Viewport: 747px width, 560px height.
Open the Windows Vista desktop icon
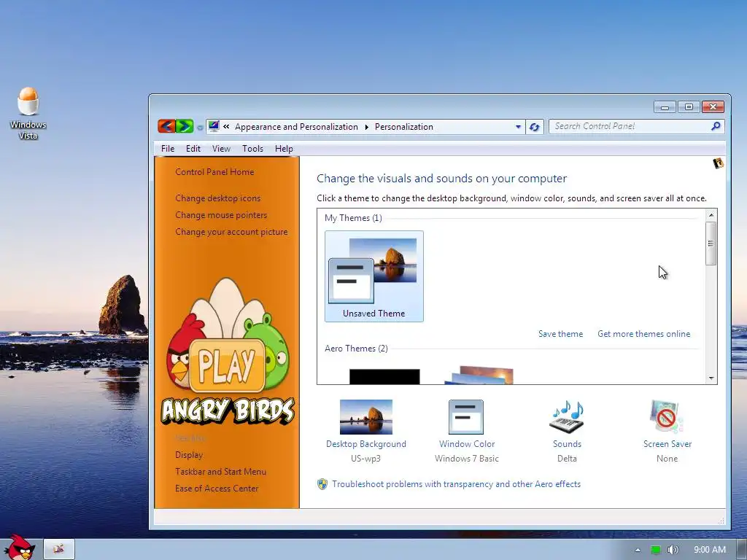(28, 113)
